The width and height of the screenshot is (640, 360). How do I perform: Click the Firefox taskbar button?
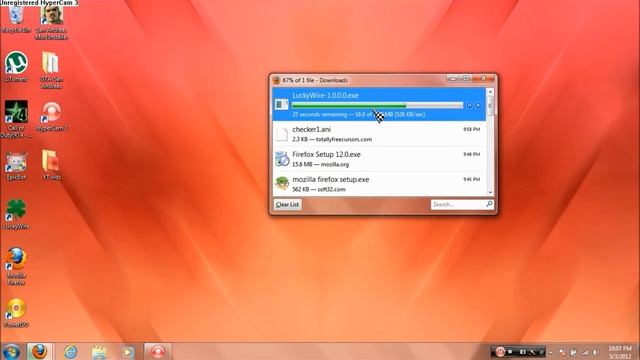point(39,351)
